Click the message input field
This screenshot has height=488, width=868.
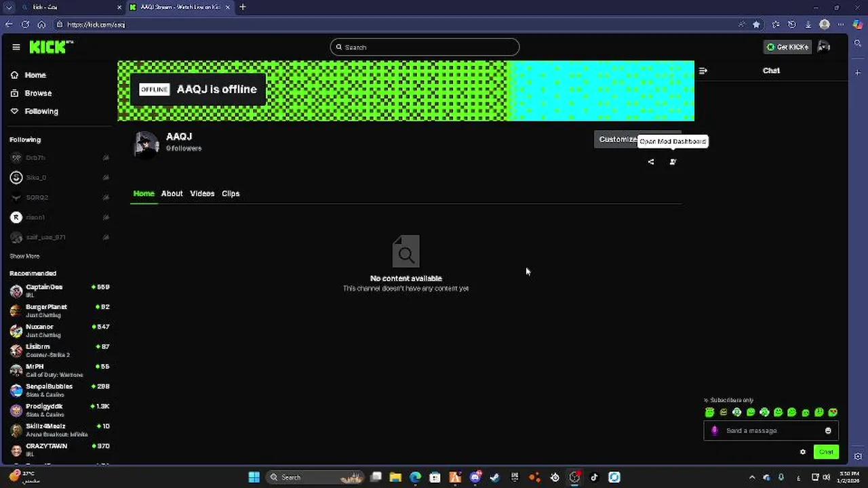click(x=771, y=430)
